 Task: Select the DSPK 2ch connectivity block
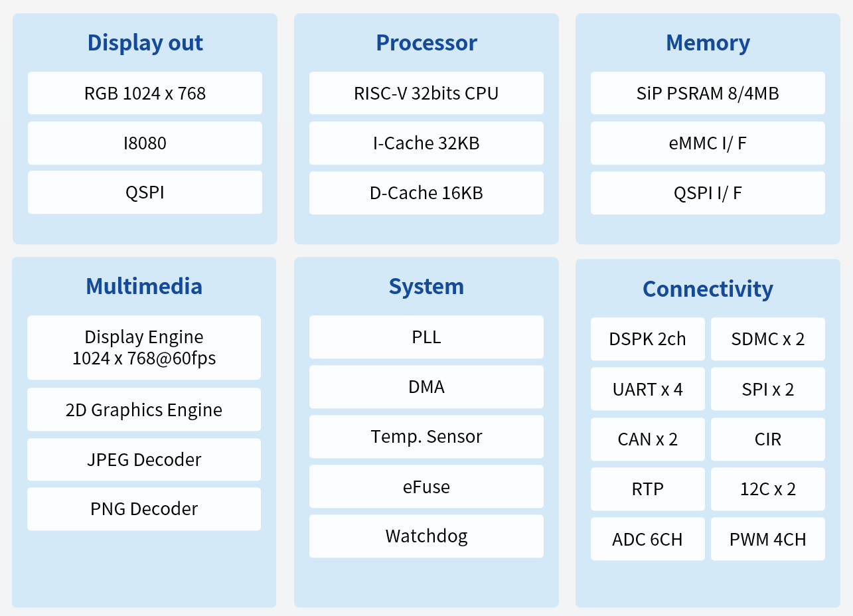[x=647, y=339]
